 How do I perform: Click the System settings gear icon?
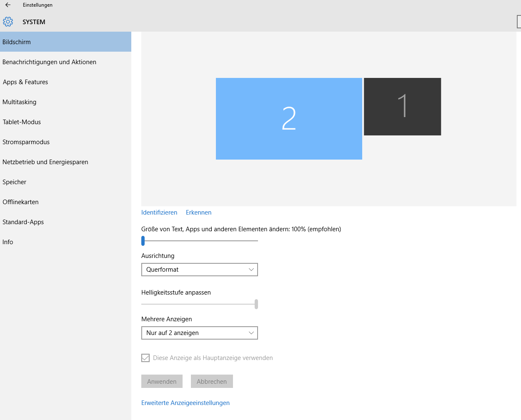coord(8,22)
